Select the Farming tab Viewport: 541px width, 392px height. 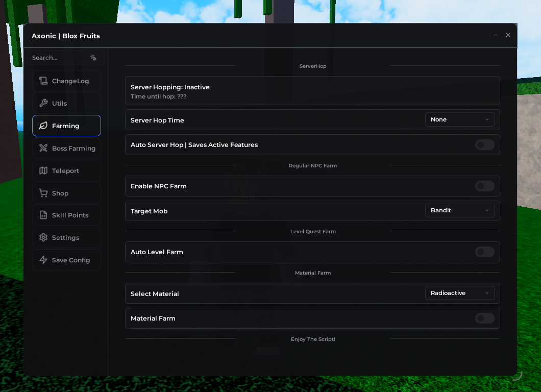pos(66,126)
